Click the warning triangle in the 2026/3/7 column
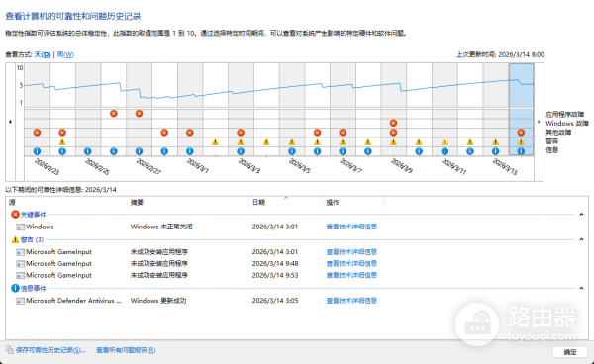This screenshot has height=364, width=594. click(343, 142)
